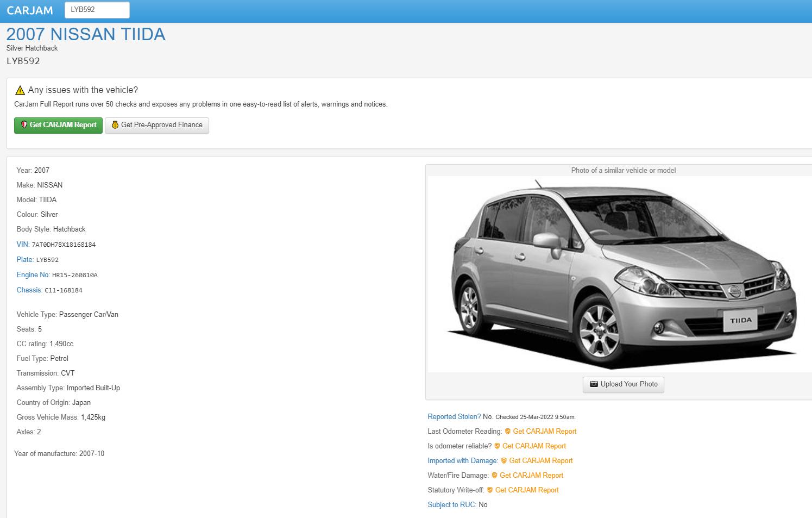
Task: Click the Model: TIIDA row
Action: 36,199
